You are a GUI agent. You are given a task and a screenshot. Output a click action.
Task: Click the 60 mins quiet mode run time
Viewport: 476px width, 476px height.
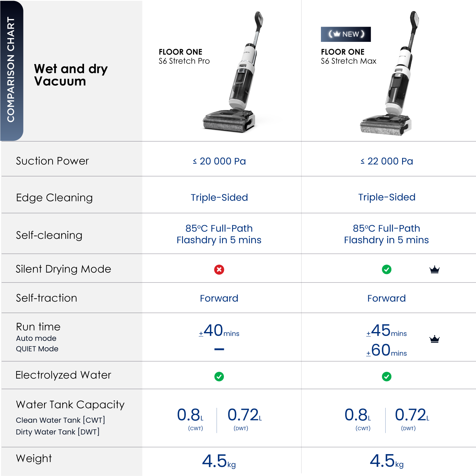387,350
